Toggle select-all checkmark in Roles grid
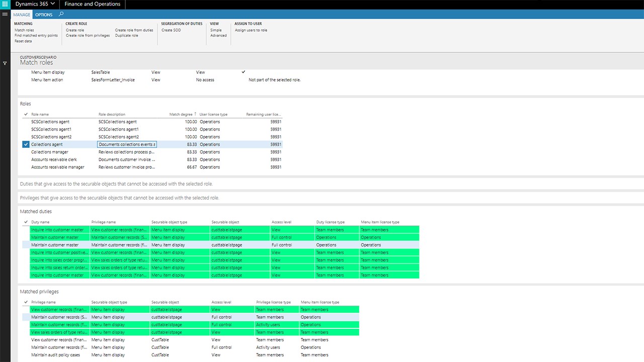Viewport: 644px width, 362px height. [26, 114]
